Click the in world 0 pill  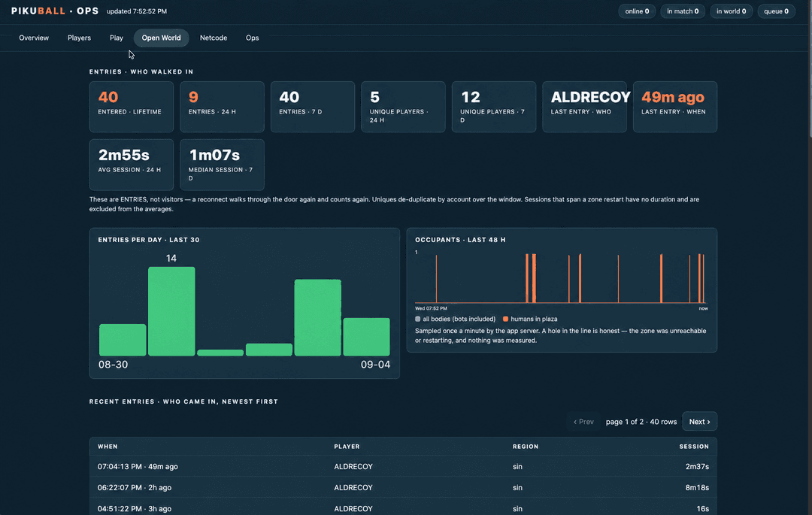[732, 11]
